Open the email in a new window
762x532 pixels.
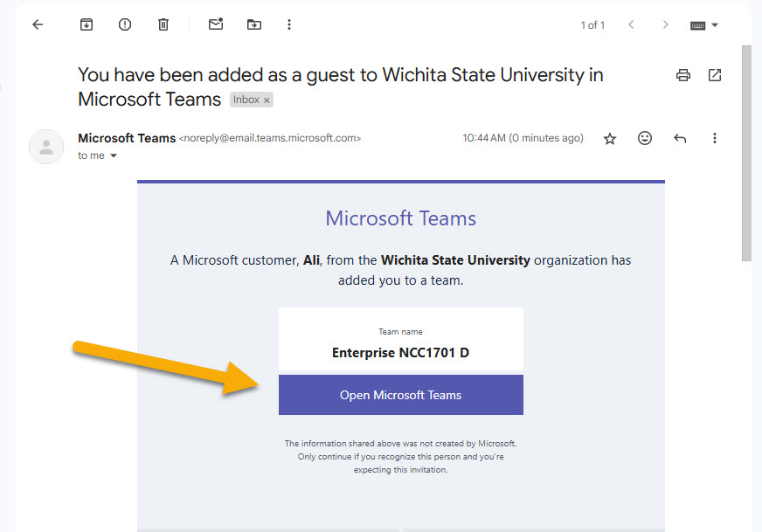[x=714, y=75]
